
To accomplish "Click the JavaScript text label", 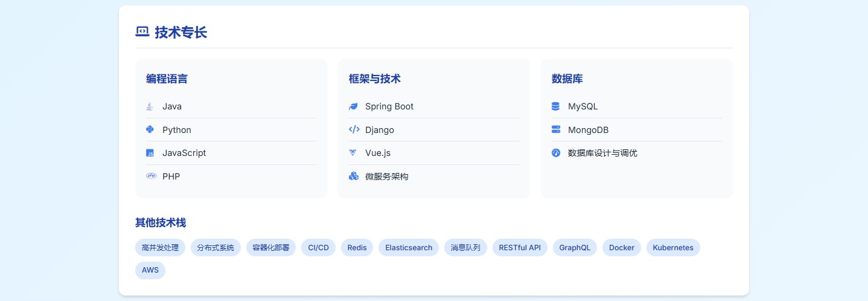I will click(x=184, y=153).
